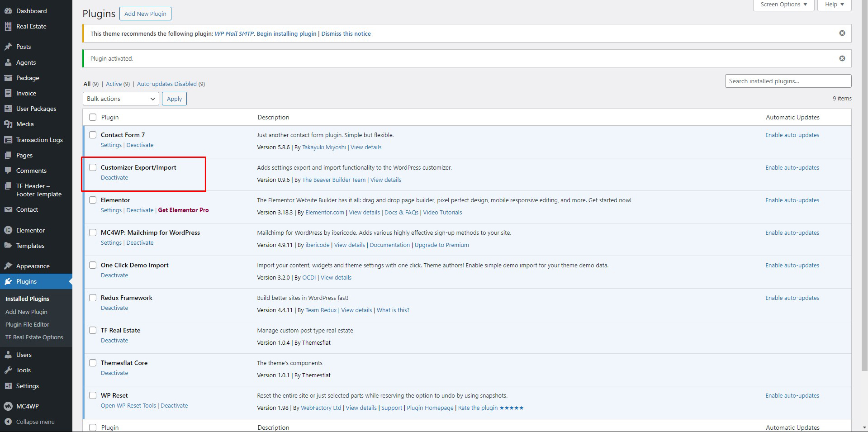868x432 pixels.
Task: Dismiss the Plugin activated notice with X icon
Action: 842,58
